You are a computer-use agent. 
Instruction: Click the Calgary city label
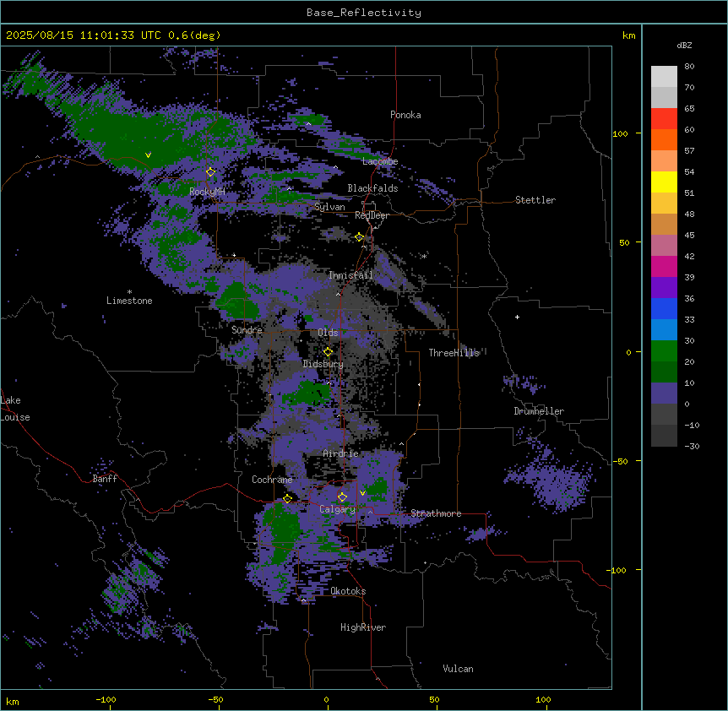(x=337, y=509)
